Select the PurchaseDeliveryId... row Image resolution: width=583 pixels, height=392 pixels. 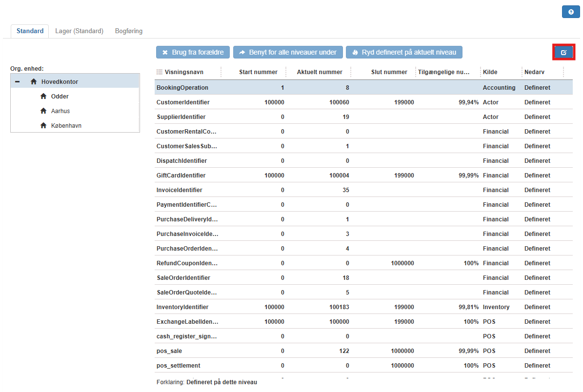[x=363, y=219]
